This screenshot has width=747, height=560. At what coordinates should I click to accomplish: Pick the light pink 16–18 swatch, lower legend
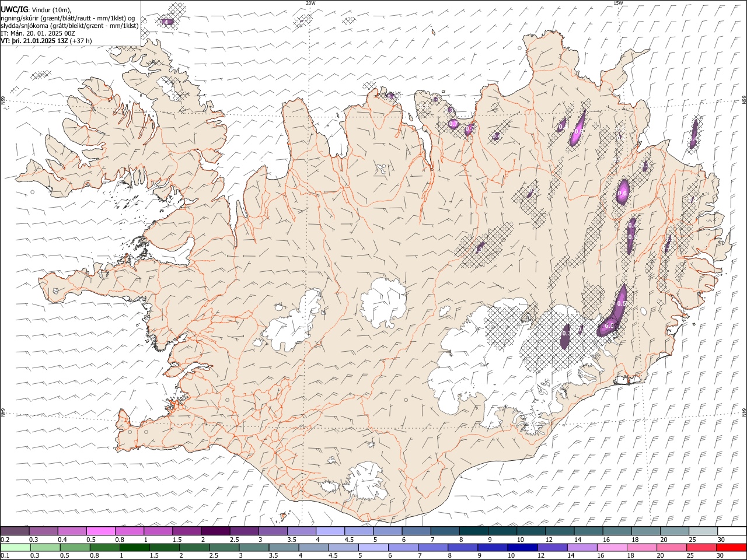612,547
